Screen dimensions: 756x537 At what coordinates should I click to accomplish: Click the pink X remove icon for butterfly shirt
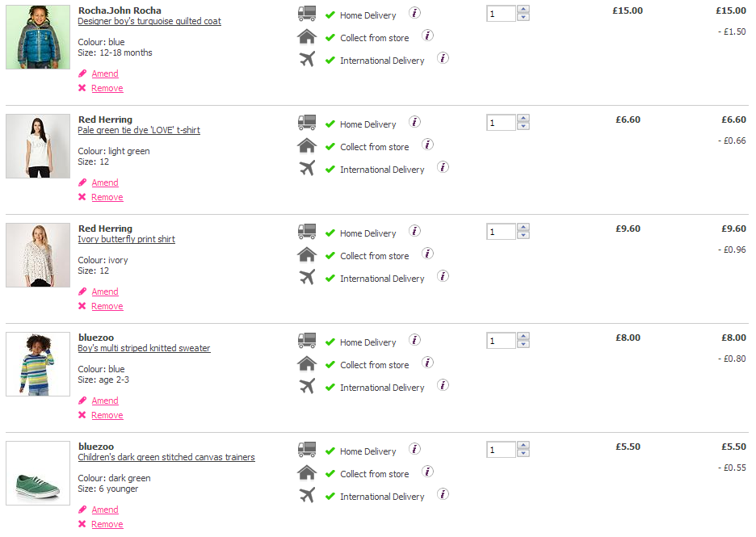pyautogui.click(x=82, y=306)
